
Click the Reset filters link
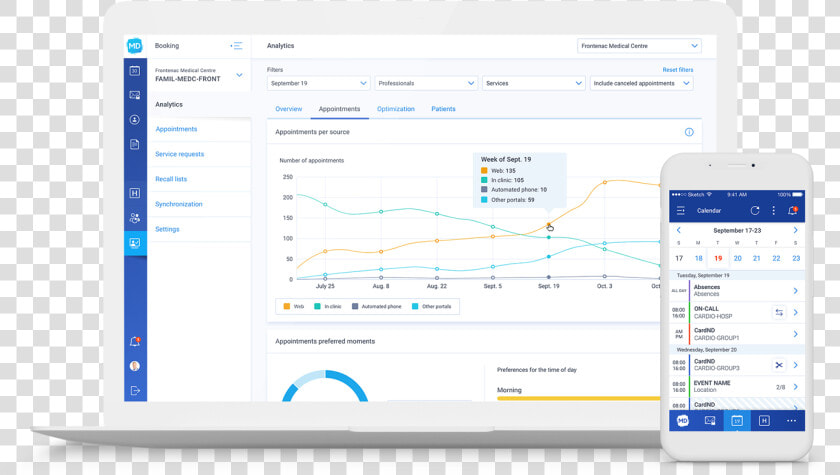[678, 70]
